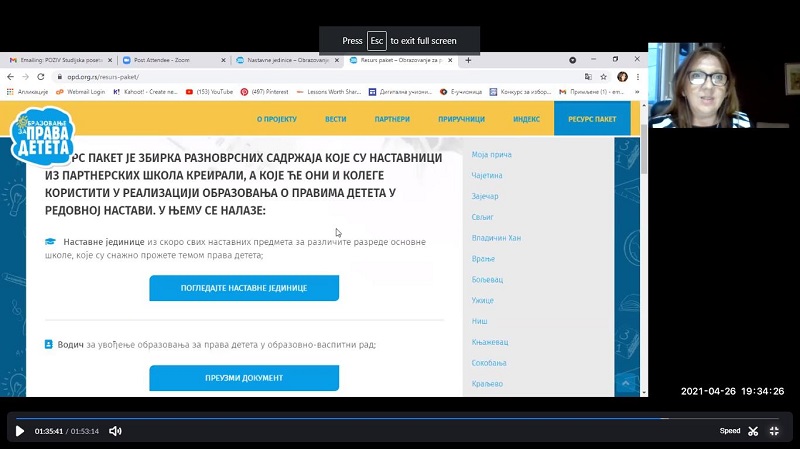Click ПОГЛЕДАЈТЕ НАСТАВНЕ ЈЕДИНИЦЕ button
Image resolution: width=800 pixels, height=449 pixels.
pos(244,288)
